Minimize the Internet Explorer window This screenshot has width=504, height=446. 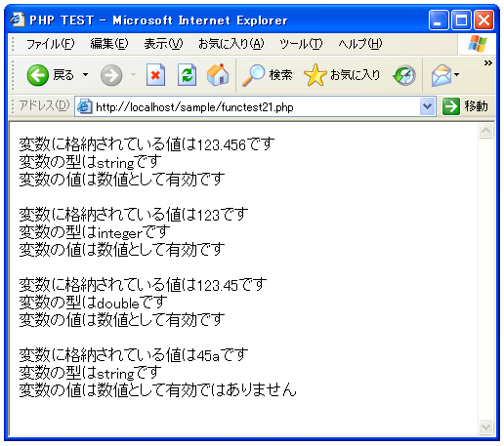pyautogui.click(x=439, y=20)
